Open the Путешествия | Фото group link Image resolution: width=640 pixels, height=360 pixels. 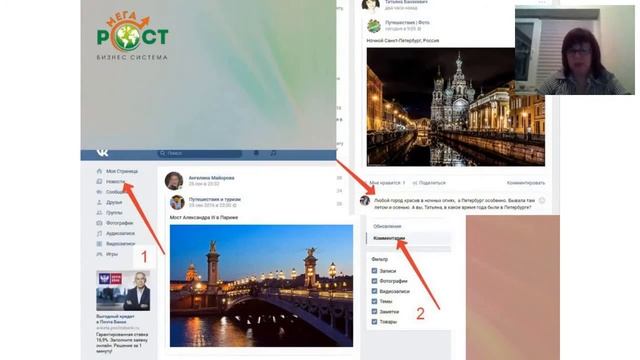pyautogui.click(x=407, y=22)
